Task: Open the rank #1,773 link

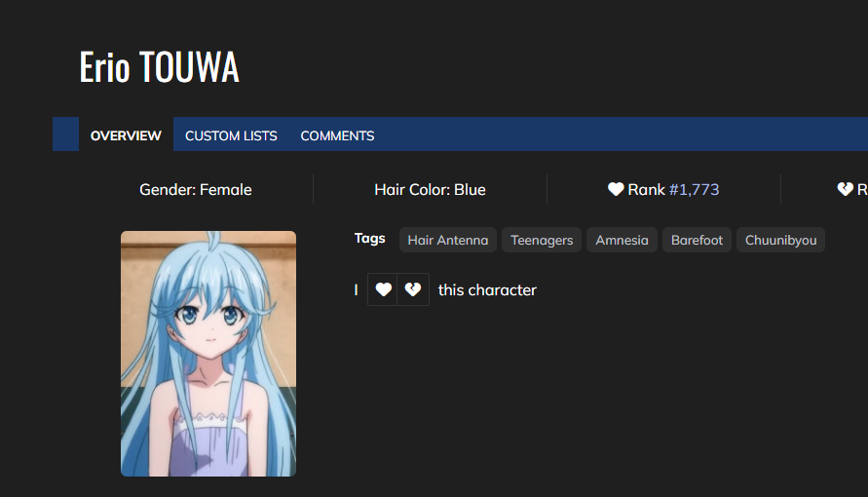Action: [x=694, y=189]
